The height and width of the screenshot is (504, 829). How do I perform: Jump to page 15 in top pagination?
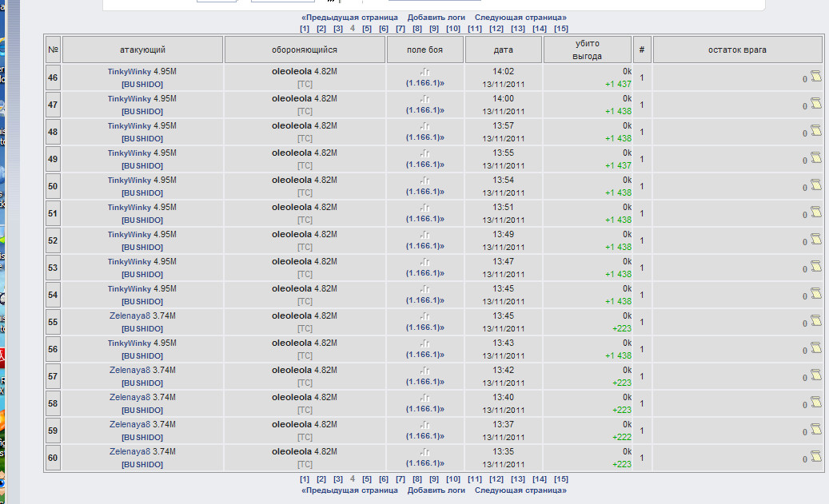561,29
